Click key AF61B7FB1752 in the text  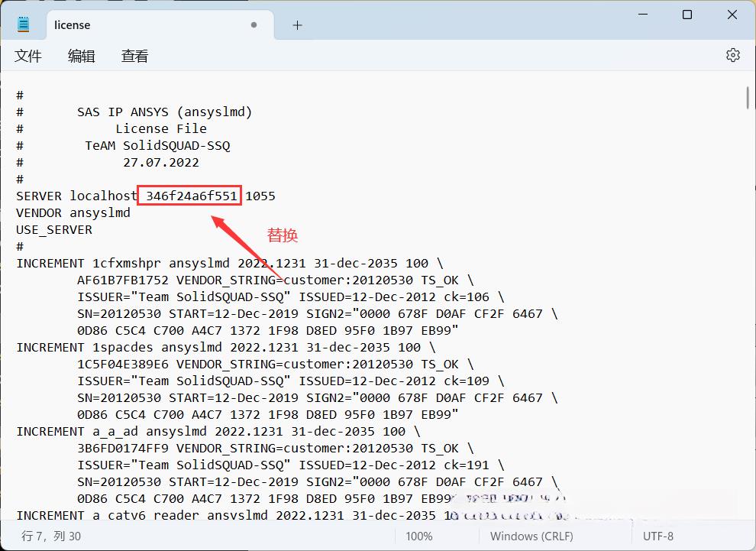[x=123, y=280]
